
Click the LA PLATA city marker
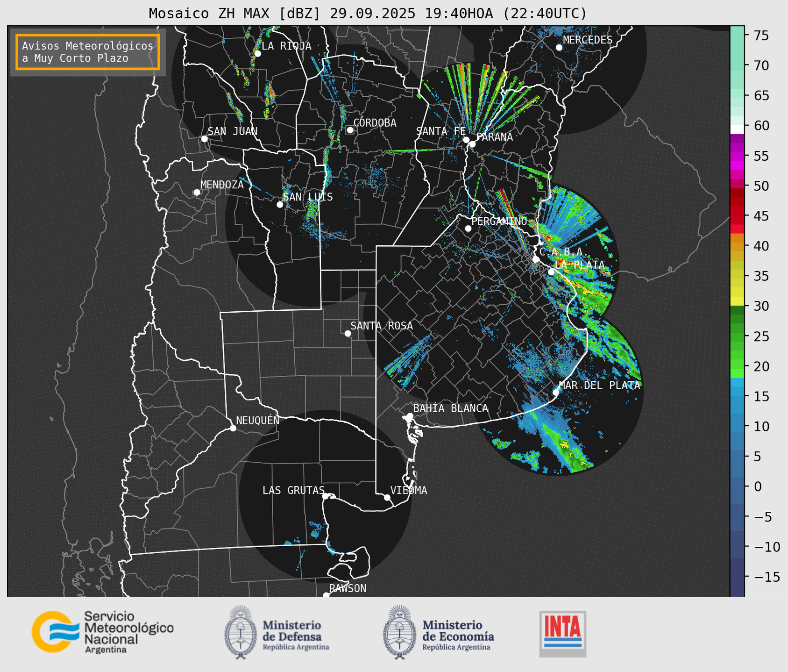[x=551, y=272]
